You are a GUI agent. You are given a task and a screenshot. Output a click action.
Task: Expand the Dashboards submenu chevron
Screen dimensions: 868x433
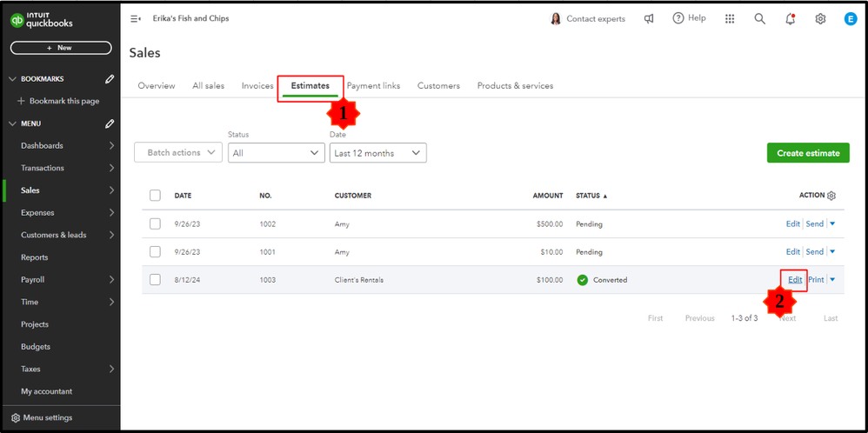point(111,145)
